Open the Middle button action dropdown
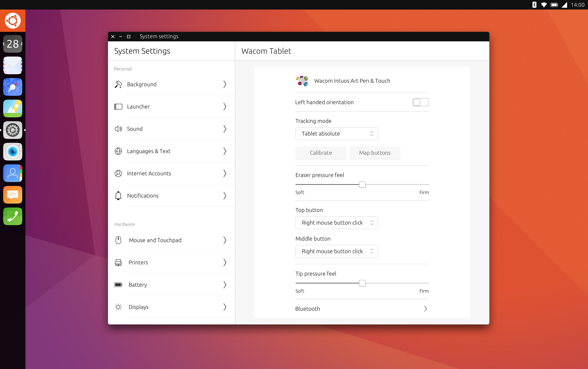This screenshot has width=588, height=369. click(337, 251)
